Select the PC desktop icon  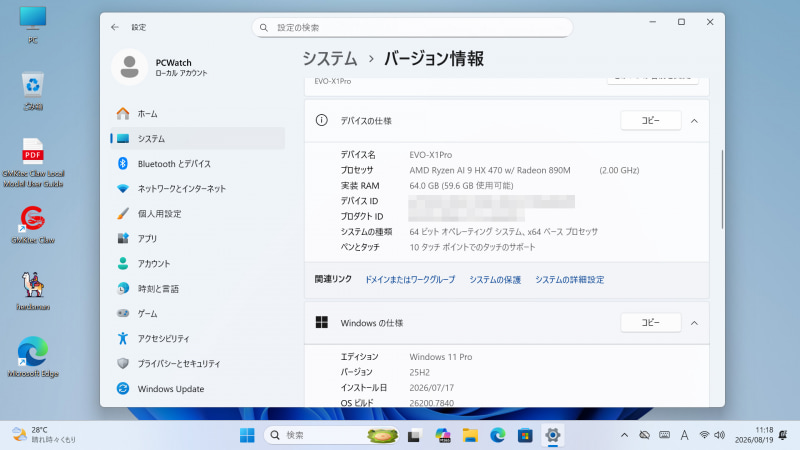click(33, 26)
